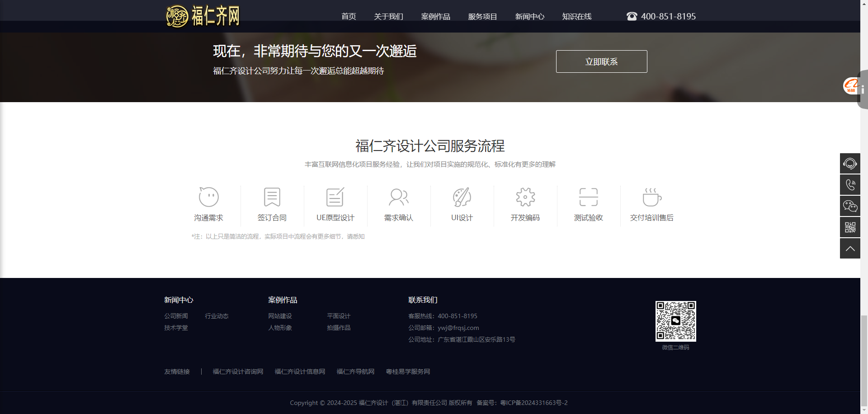The height and width of the screenshot is (414, 868).
Task: Click the back-to-top arrow button
Action: pyautogui.click(x=850, y=249)
